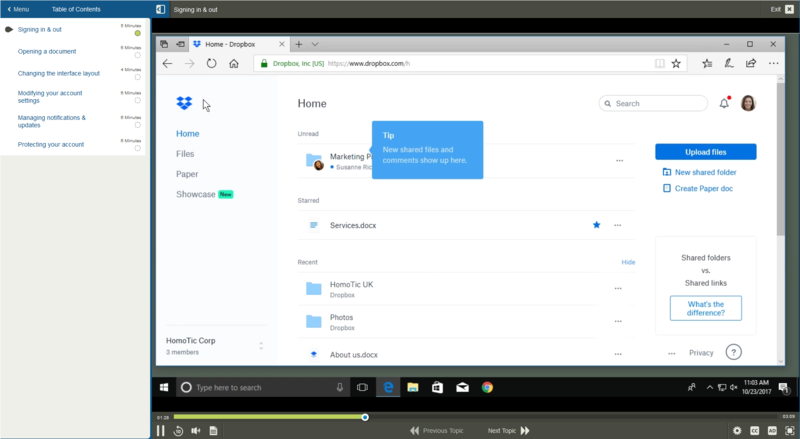Open Edge settings and more menu
The width and height of the screenshot is (800, 439).
tap(773, 63)
